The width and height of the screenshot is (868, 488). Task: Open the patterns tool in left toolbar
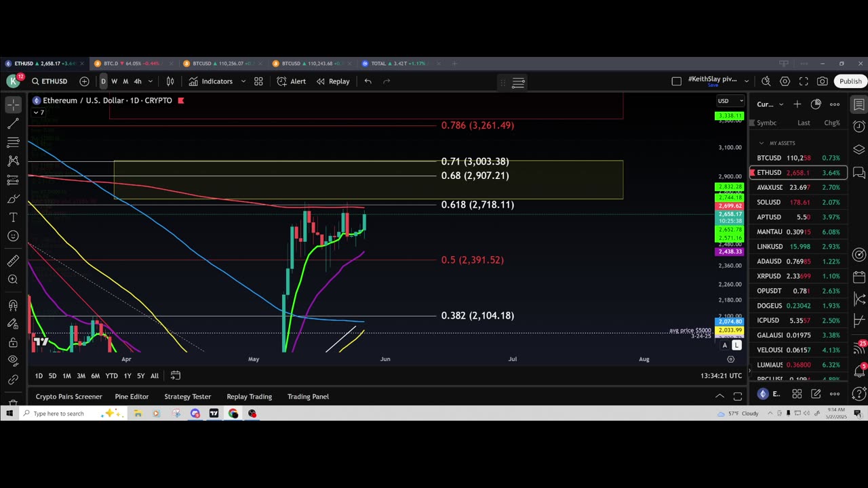tap(13, 161)
